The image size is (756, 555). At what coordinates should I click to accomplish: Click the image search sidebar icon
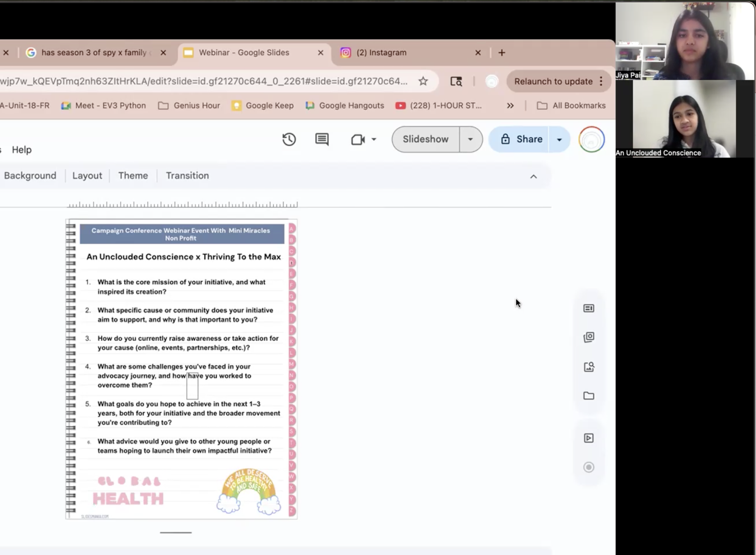(x=588, y=366)
